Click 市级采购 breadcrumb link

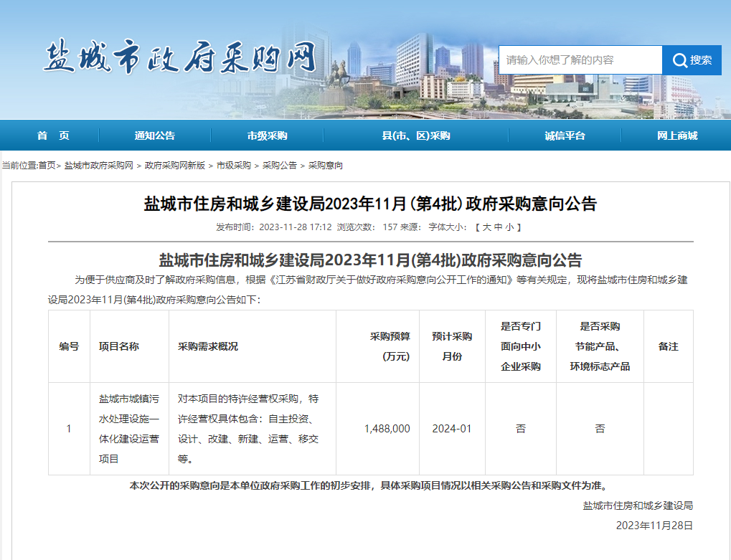(x=234, y=166)
